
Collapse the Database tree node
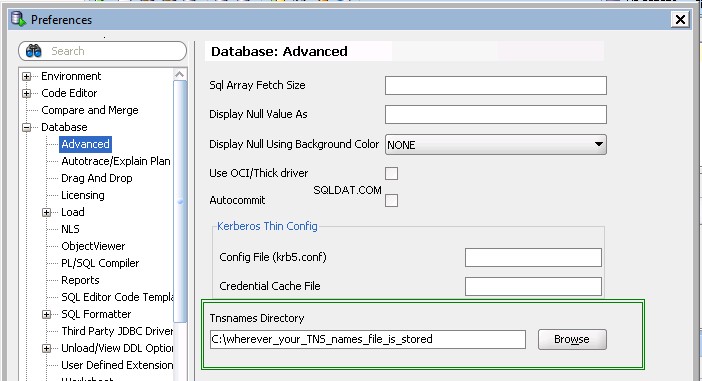pos(26,128)
